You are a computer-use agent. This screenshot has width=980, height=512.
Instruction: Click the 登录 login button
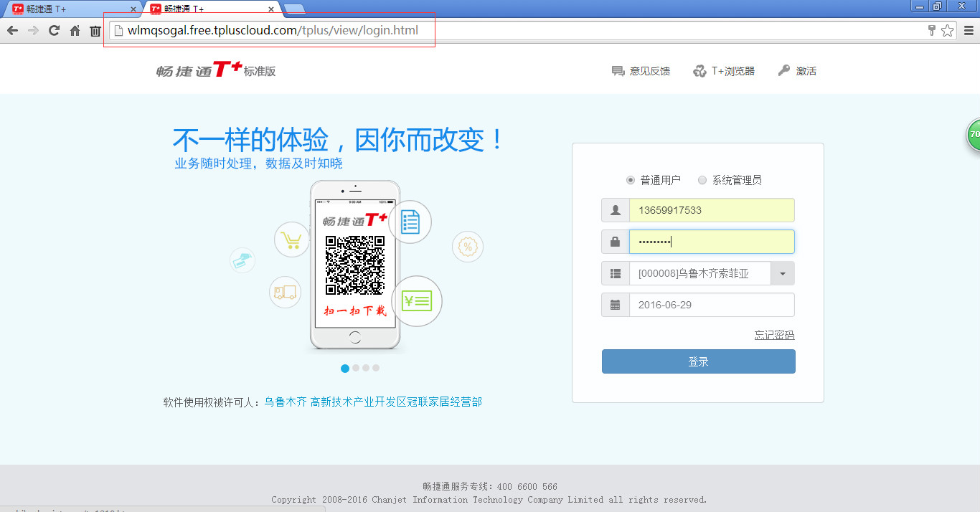click(x=699, y=361)
